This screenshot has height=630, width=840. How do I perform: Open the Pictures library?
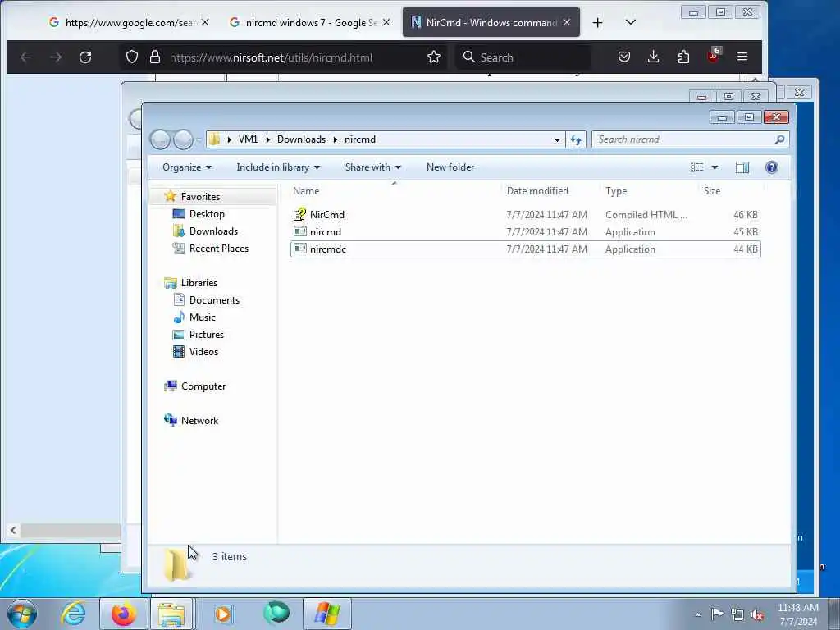pos(206,335)
